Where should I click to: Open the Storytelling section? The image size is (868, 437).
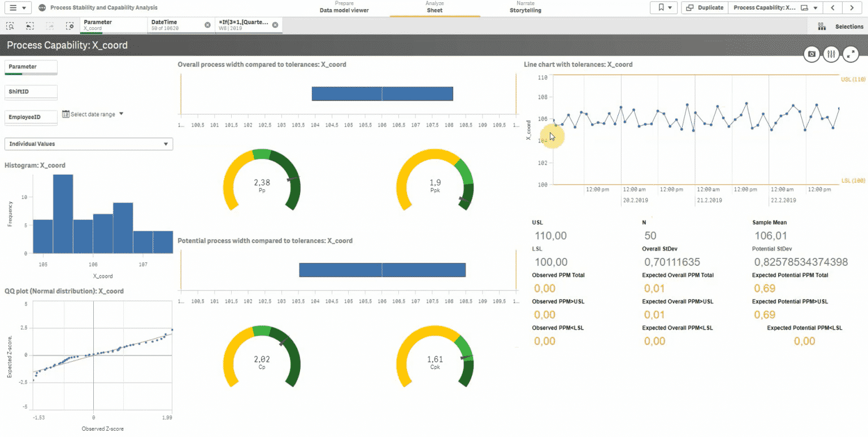click(x=525, y=10)
